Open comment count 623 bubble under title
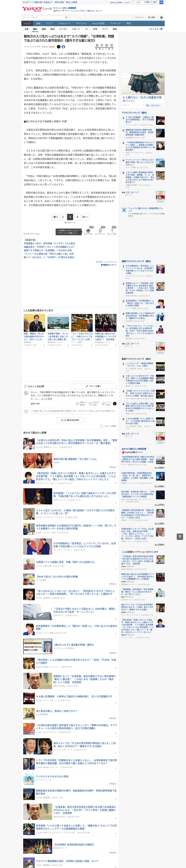This screenshot has width=186, height=868. (45, 47)
